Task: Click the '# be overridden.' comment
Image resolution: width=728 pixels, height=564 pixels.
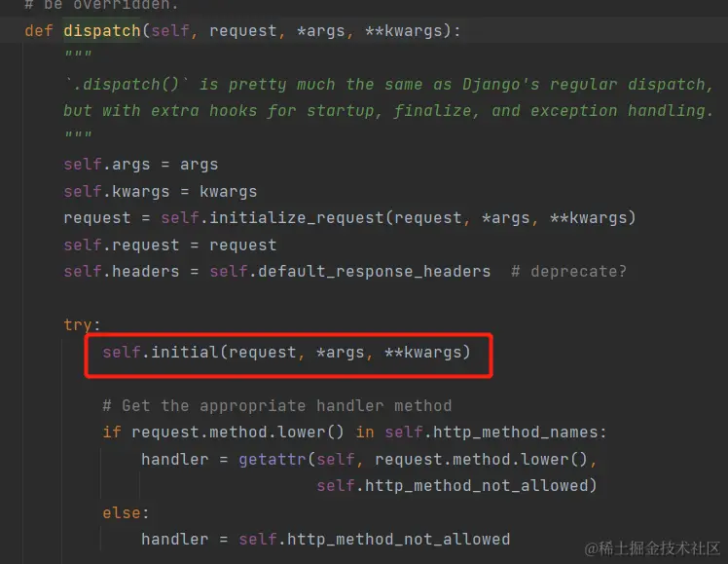Action: [101, 5]
